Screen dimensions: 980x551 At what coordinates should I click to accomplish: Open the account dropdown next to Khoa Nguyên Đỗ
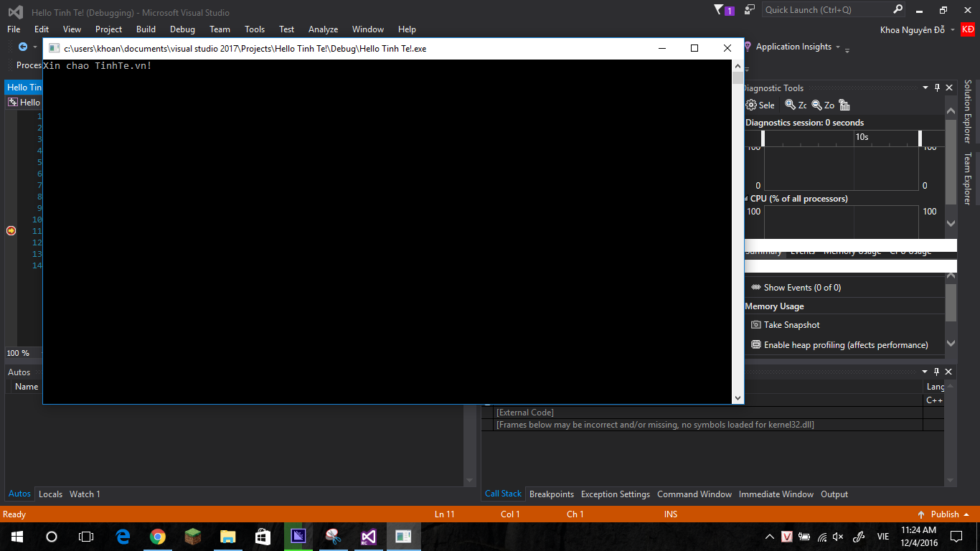953,29
